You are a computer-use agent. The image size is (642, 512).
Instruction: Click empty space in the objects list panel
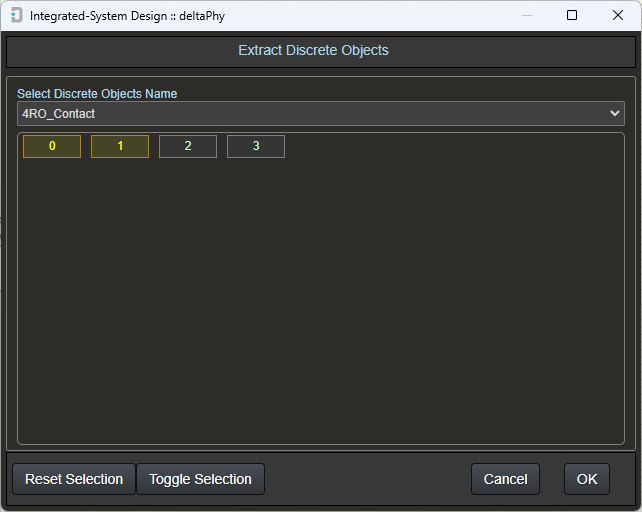(320, 300)
